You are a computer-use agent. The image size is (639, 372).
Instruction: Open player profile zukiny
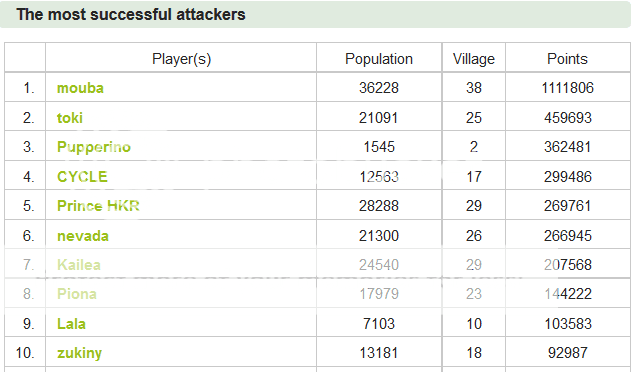(79, 353)
